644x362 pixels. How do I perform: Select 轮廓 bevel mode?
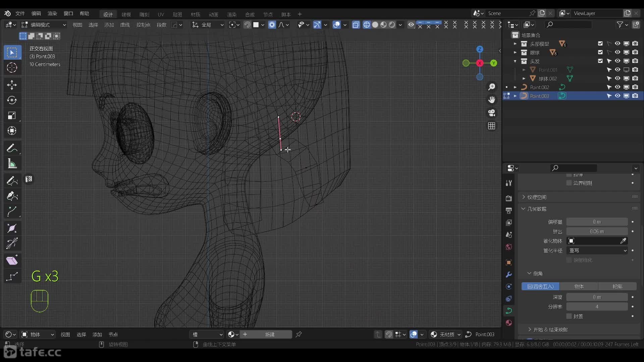[x=618, y=287]
